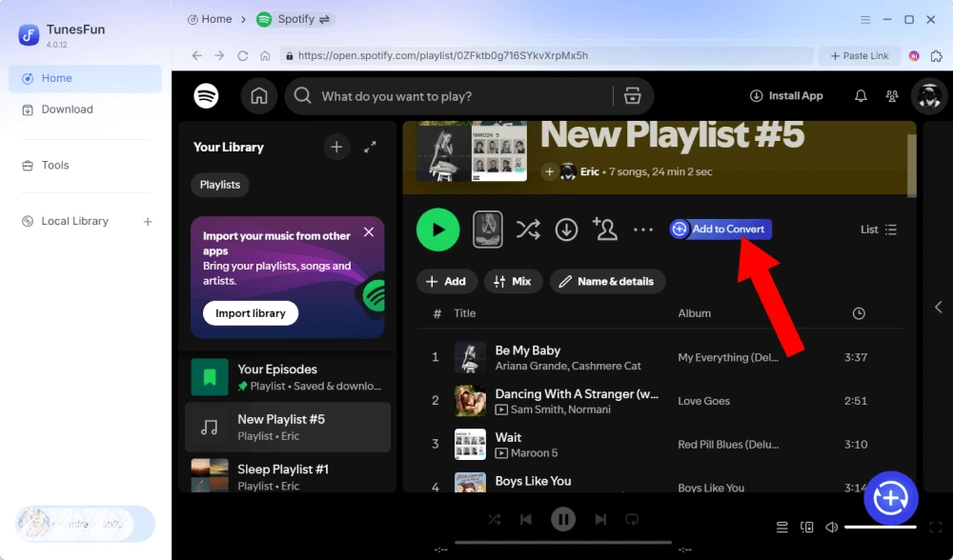Open the Home item in TunesFun sidebar
953x560 pixels.
[85, 78]
